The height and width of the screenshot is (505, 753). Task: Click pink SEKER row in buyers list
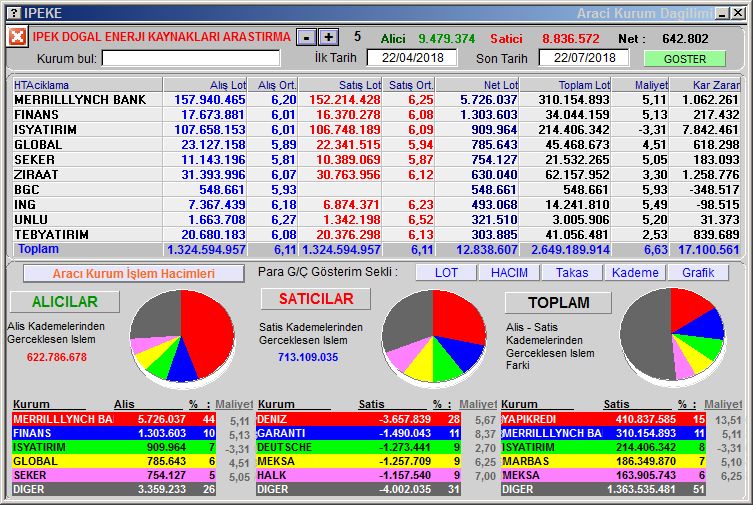[x=114, y=475]
